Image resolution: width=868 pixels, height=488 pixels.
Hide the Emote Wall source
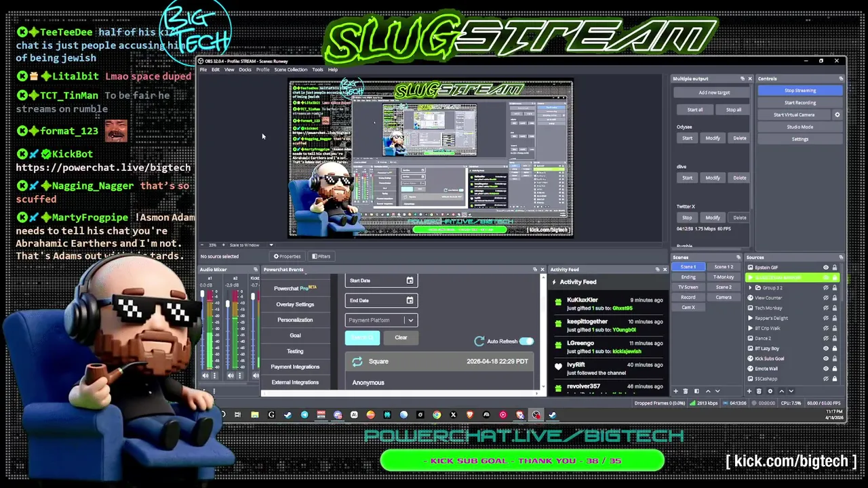[x=826, y=369]
